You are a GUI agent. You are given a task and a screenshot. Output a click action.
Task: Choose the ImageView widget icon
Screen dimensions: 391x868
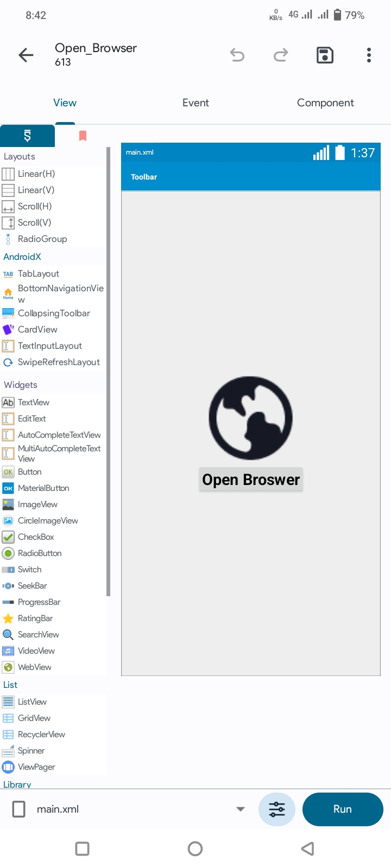click(x=8, y=505)
